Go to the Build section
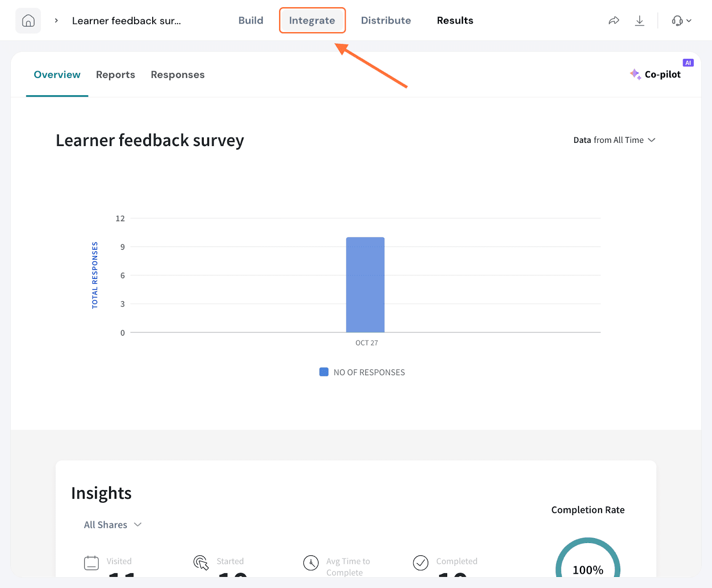The image size is (712, 588). [x=251, y=20]
